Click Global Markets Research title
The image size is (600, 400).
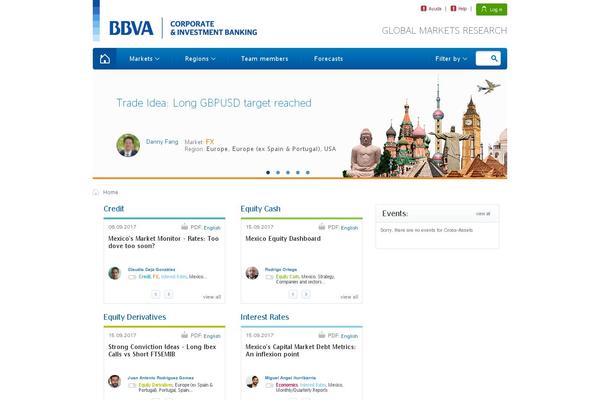[x=444, y=30]
